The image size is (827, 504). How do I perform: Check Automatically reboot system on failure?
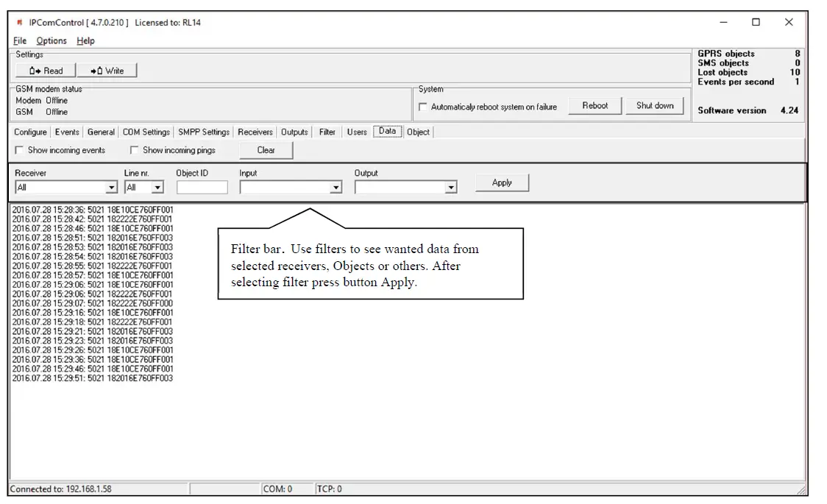(424, 106)
